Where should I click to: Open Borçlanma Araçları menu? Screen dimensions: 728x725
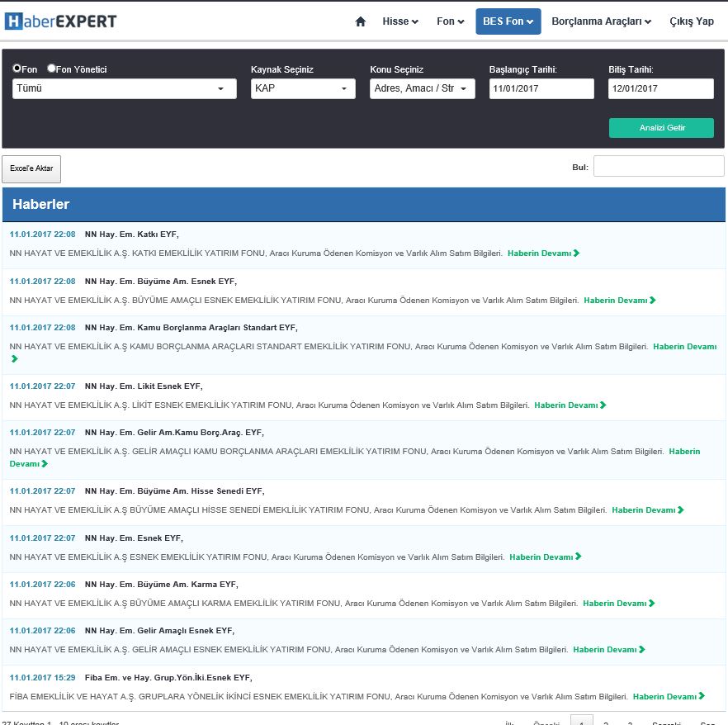(x=601, y=21)
